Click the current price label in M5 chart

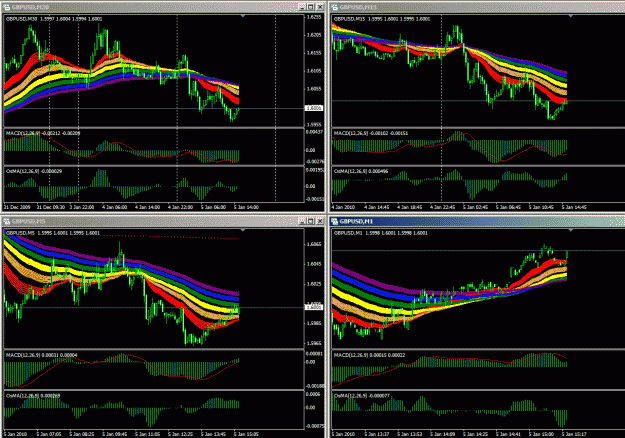(314, 307)
